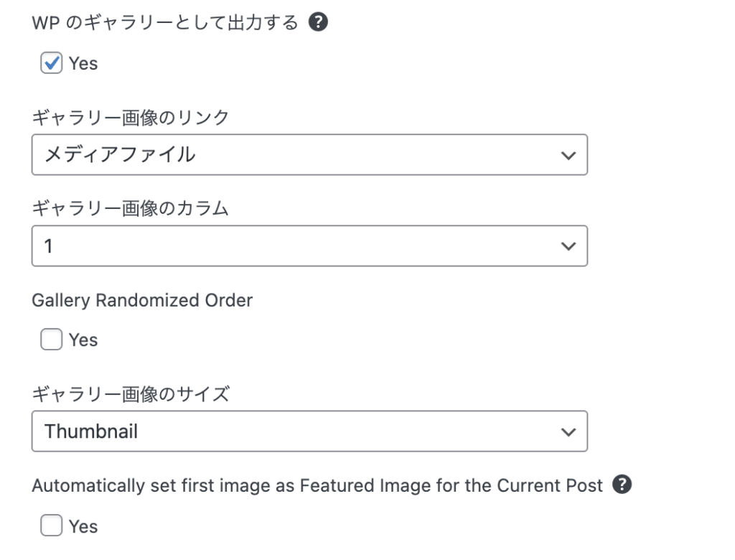Click chevron arrow of the columns dropdown
Screen dimensions: 735x560
[x=568, y=247]
